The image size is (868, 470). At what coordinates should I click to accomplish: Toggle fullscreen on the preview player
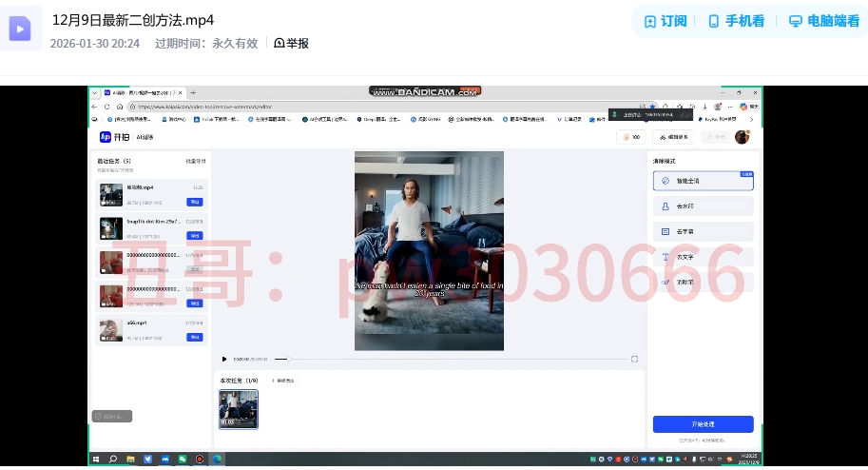pos(634,359)
